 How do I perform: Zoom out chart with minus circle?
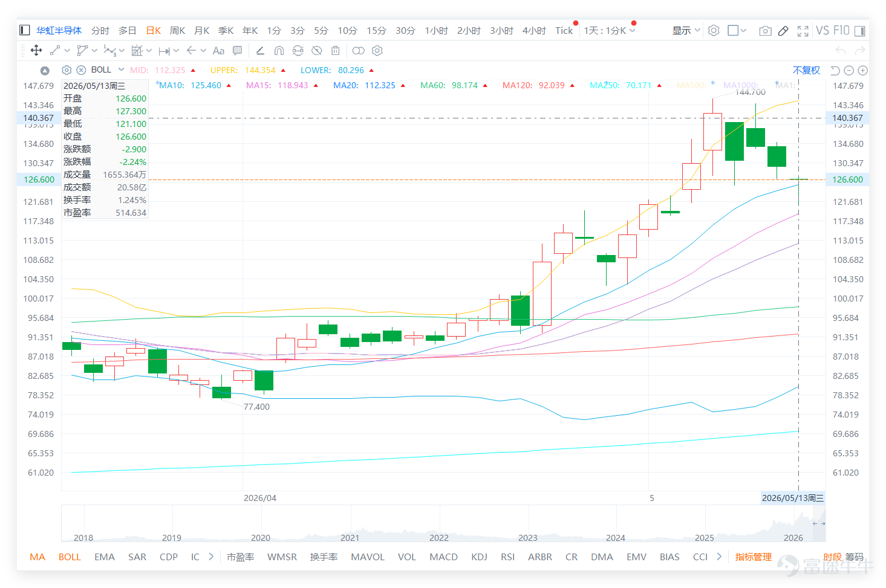click(849, 71)
